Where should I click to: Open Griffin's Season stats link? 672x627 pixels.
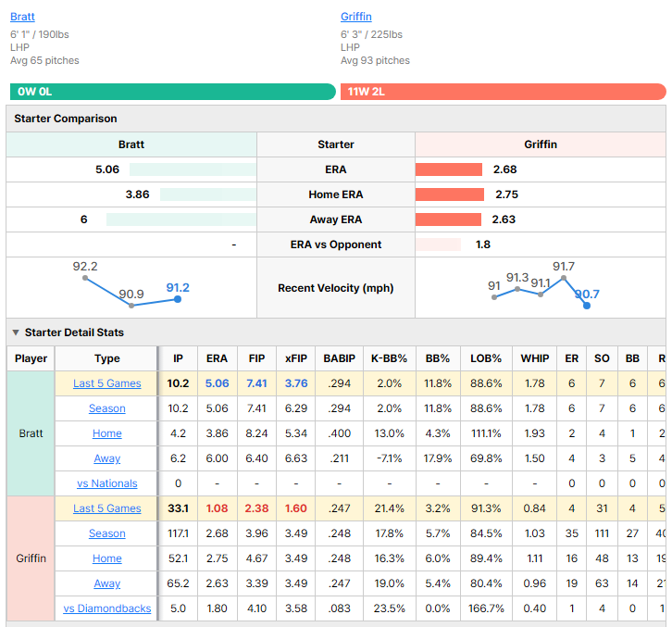click(x=106, y=533)
